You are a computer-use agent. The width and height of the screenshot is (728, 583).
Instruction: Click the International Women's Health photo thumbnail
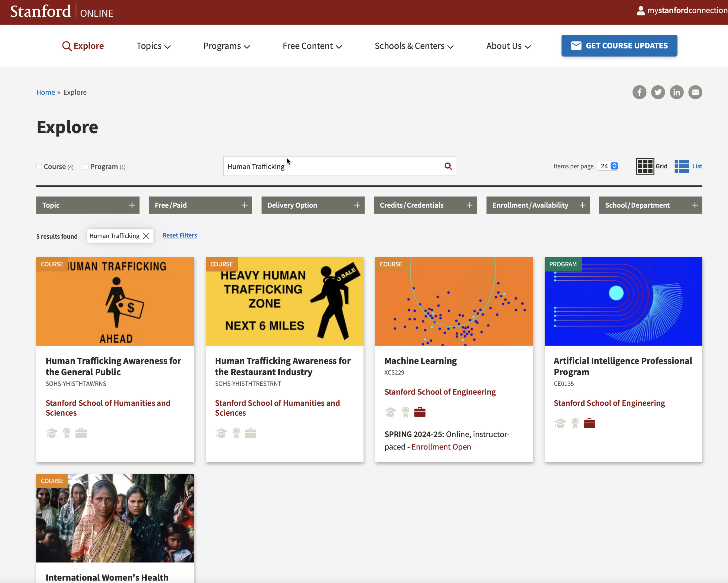115,518
